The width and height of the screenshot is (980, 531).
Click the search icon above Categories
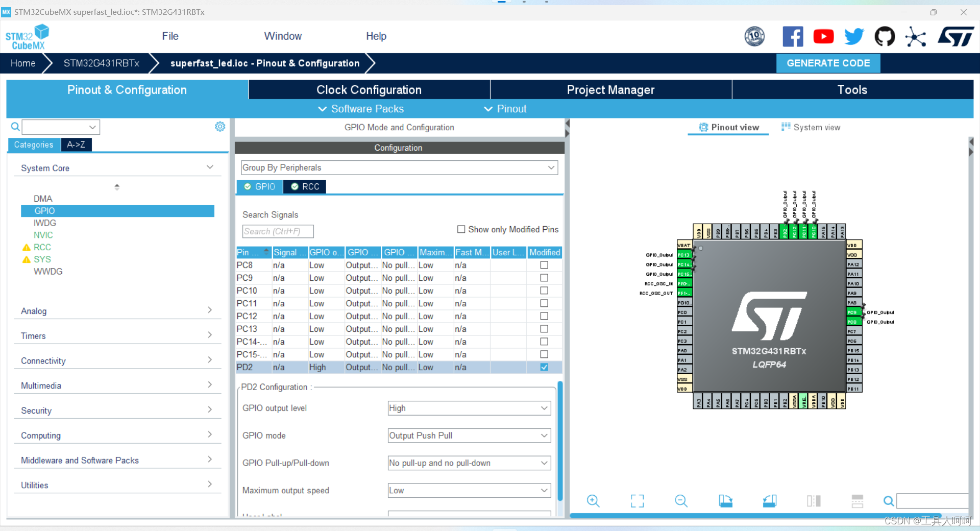point(15,127)
